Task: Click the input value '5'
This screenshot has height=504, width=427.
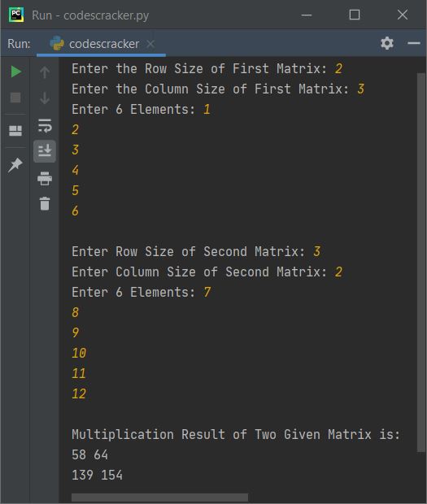Action: point(76,190)
